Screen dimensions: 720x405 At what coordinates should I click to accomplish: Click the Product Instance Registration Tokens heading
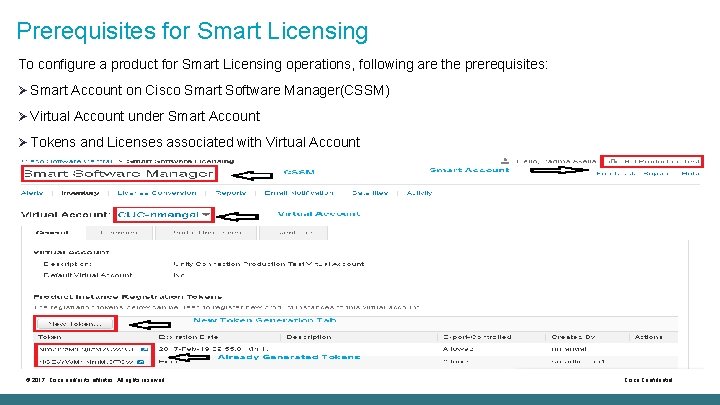click(128, 297)
